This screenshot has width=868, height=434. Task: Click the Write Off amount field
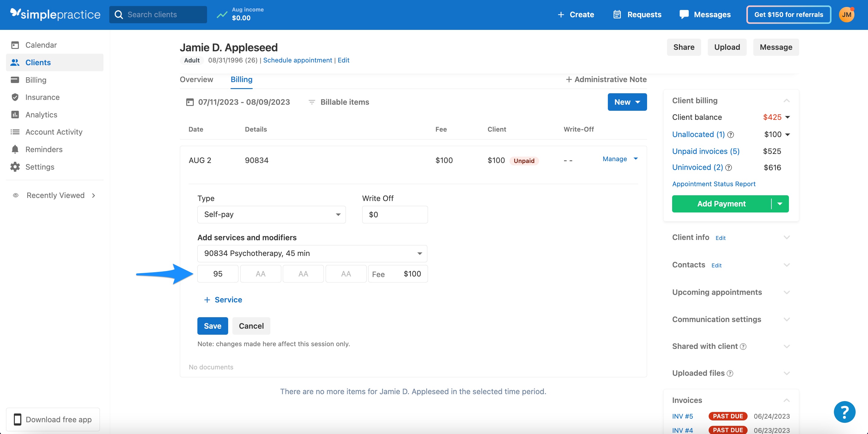[394, 214]
